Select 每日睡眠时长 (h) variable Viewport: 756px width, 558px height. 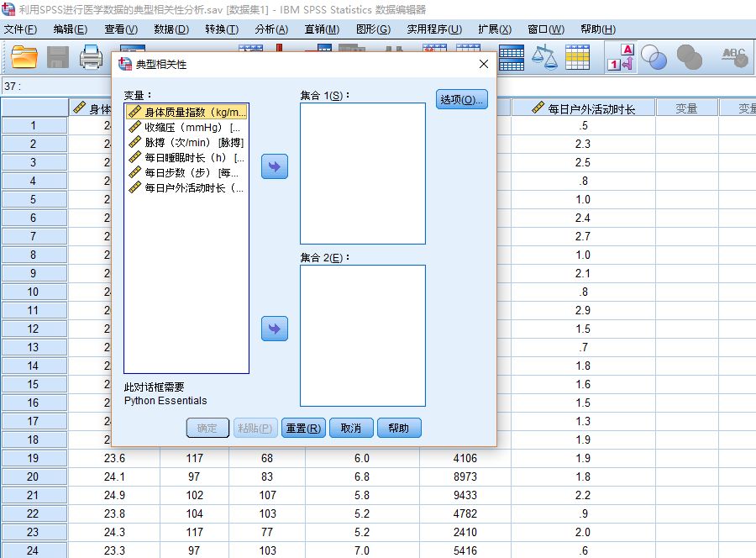(x=187, y=157)
